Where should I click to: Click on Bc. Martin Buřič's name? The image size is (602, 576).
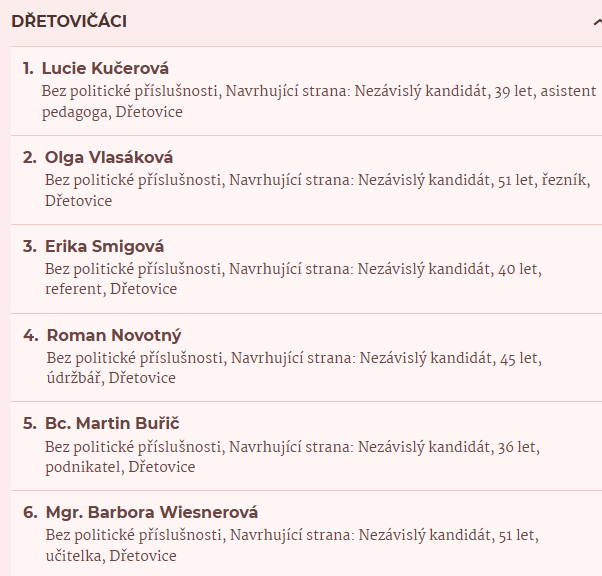point(112,423)
